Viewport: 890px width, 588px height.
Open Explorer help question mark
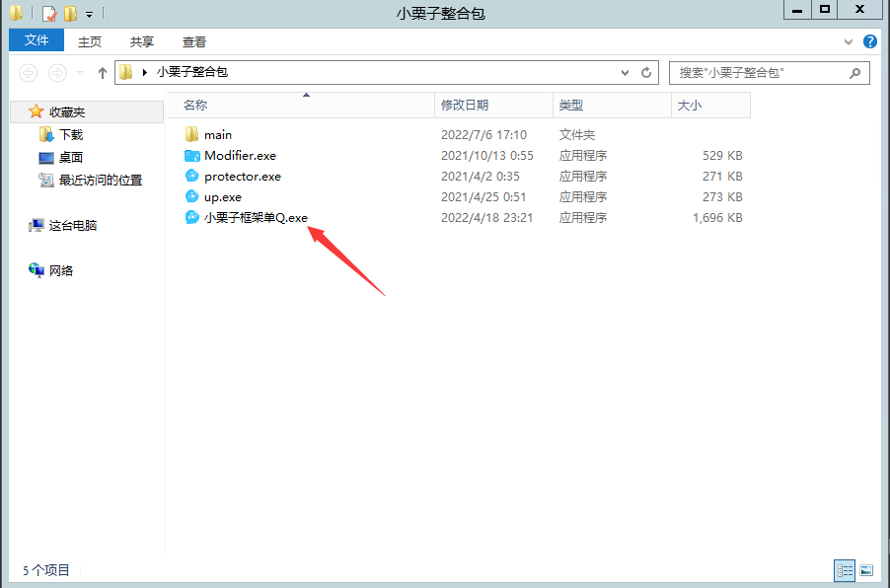869,41
